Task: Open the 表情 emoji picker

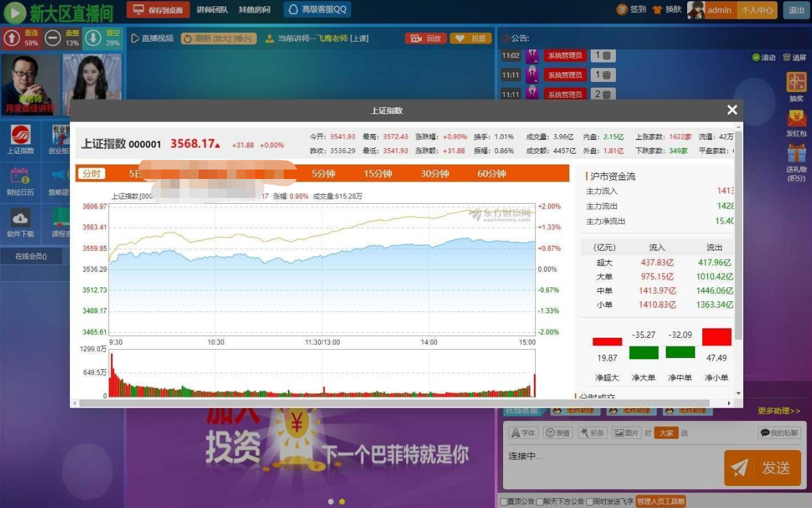Action: pyautogui.click(x=558, y=433)
